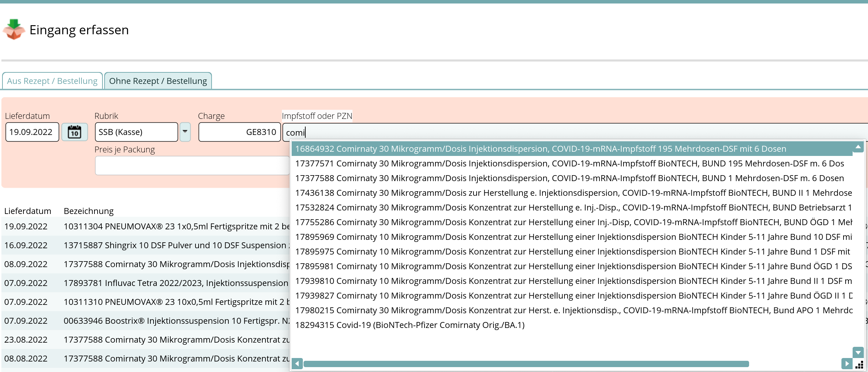Select suggestion 18294315 Covid-19 Comirnaty Orig./BA.1
Screen dimensions: 868x372
(572, 325)
